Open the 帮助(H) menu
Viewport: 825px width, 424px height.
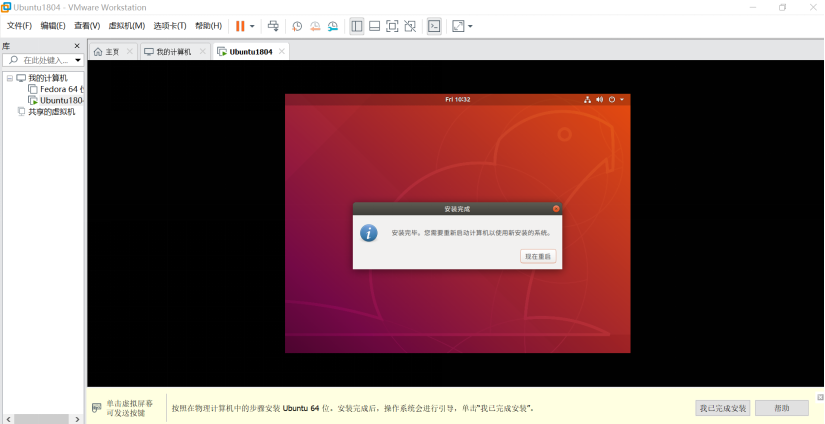click(x=208, y=26)
